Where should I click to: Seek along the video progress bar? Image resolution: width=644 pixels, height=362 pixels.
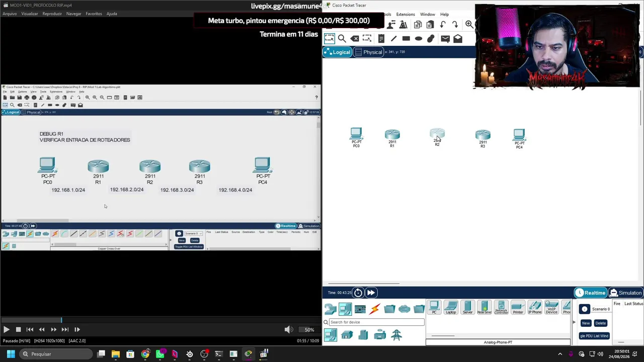pos(161,320)
